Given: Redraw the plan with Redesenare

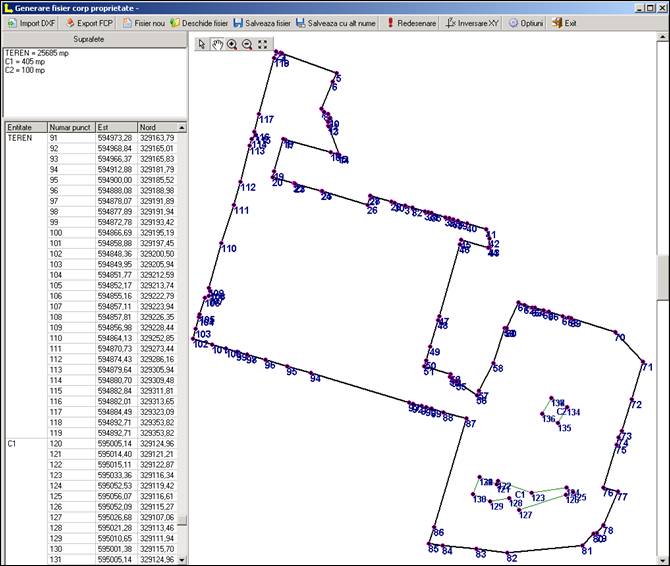Looking at the screenshot, I should [411, 23].
